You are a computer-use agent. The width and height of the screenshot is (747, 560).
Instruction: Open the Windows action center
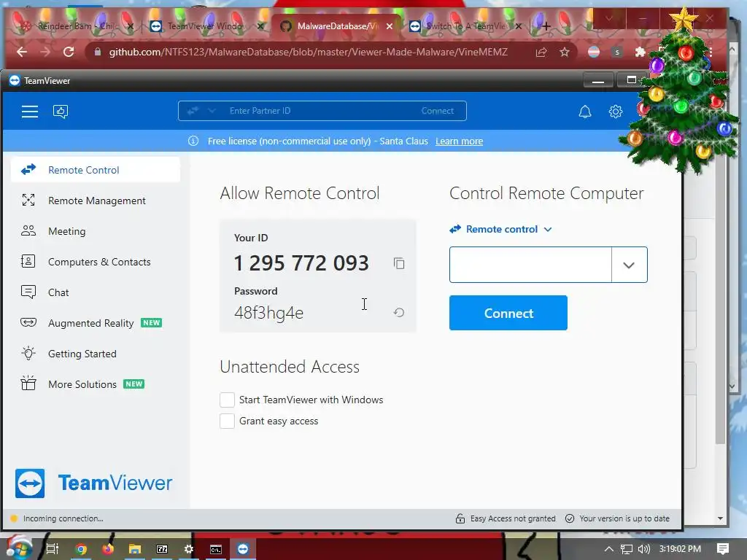[723, 549]
